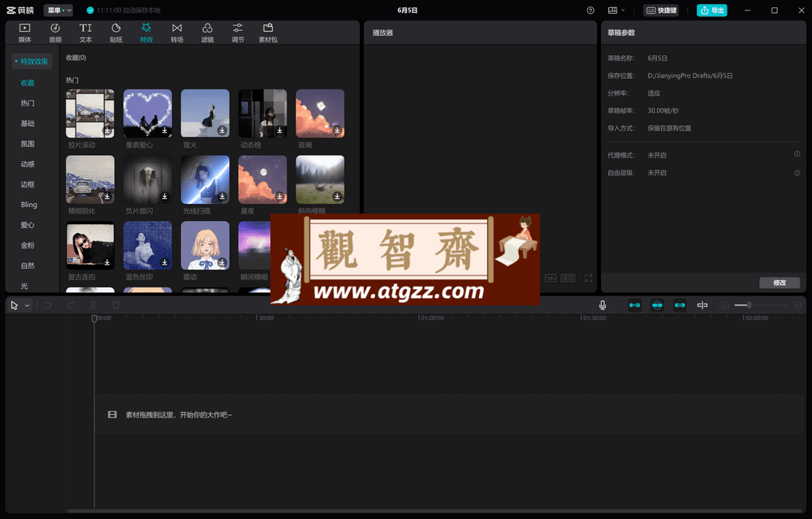
Task: Download the 斑斓 effect
Action: coord(337,131)
